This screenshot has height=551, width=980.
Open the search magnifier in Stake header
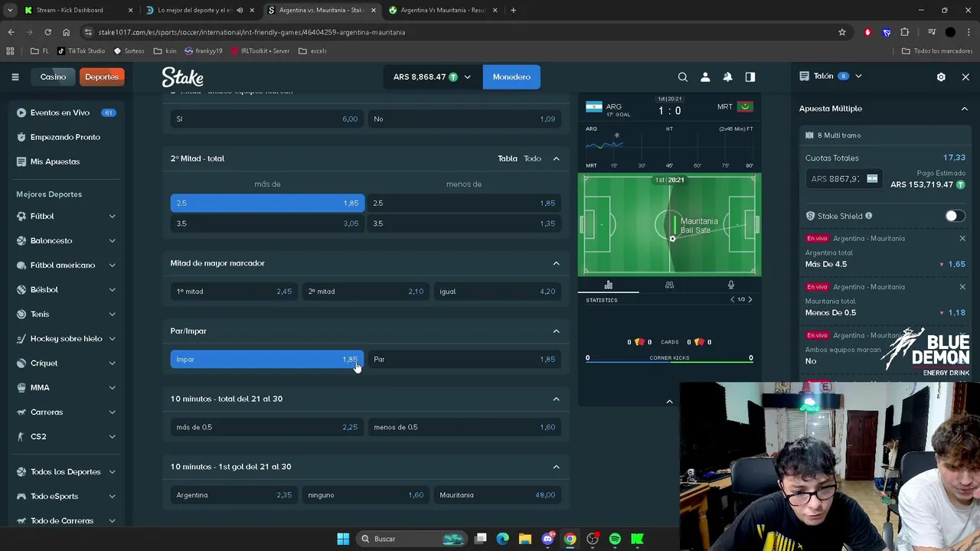click(x=683, y=77)
